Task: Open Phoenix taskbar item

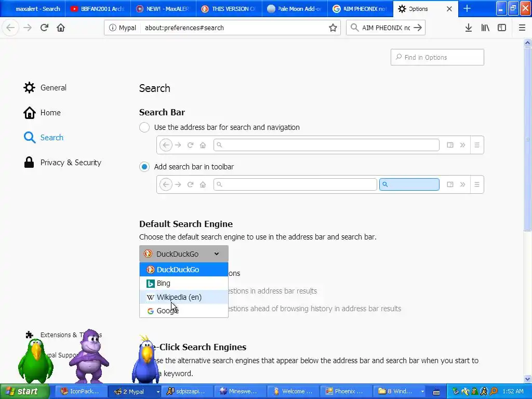Action: pyautogui.click(x=345, y=392)
